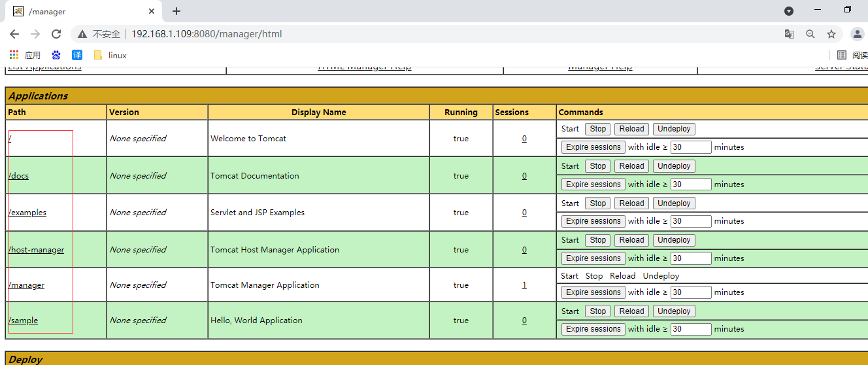The width and height of the screenshot is (868, 365).
Task: Stop the Hello, World Application
Action: point(598,311)
